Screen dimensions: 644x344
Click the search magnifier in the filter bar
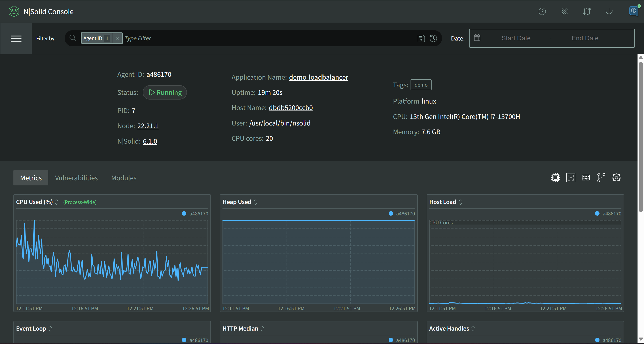point(72,38)
